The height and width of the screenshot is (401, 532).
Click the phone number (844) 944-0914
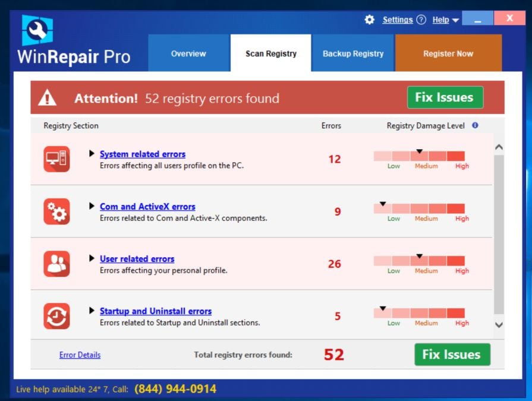pyautogui.click(x=175, y=389)
